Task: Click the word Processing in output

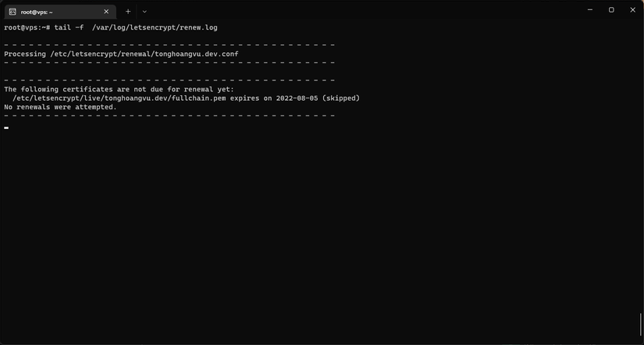Action: point(25,54)
